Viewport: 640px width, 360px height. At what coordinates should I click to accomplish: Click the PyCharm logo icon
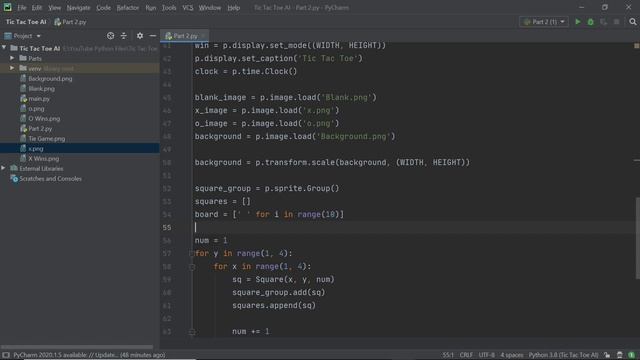pos(7,7)
